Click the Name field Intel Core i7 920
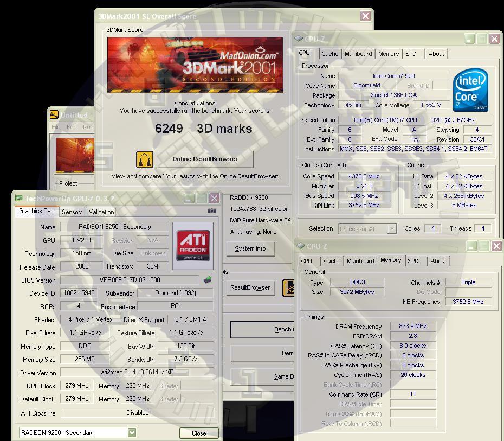Viewport: 504px width, 441px height. 394,76
